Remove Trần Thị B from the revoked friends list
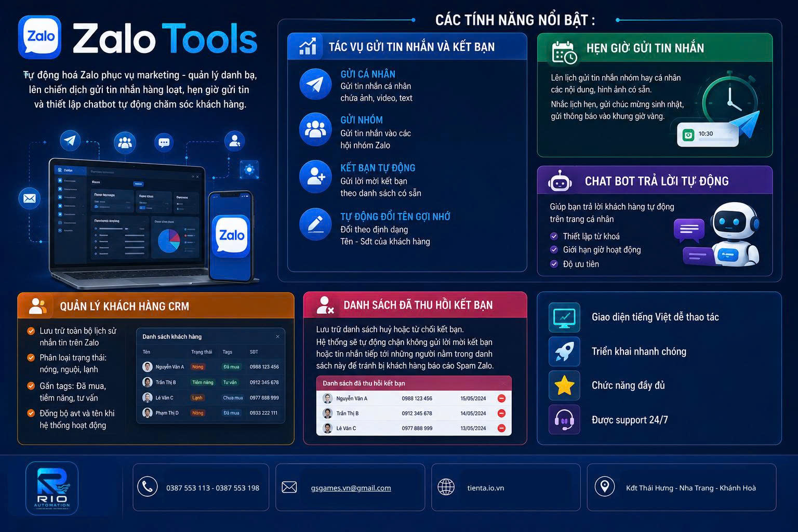 501,414
